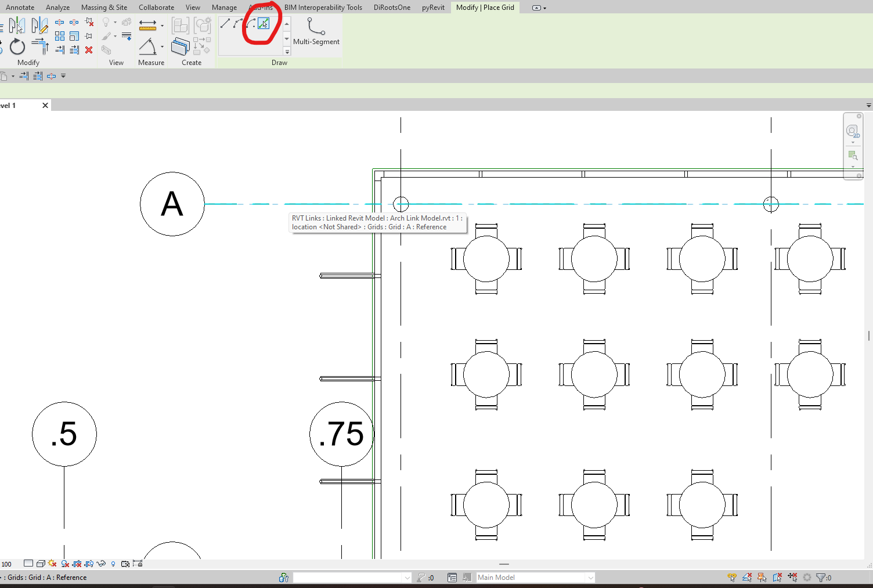Select the Rotate tool in Modify panel

(17, 46)
